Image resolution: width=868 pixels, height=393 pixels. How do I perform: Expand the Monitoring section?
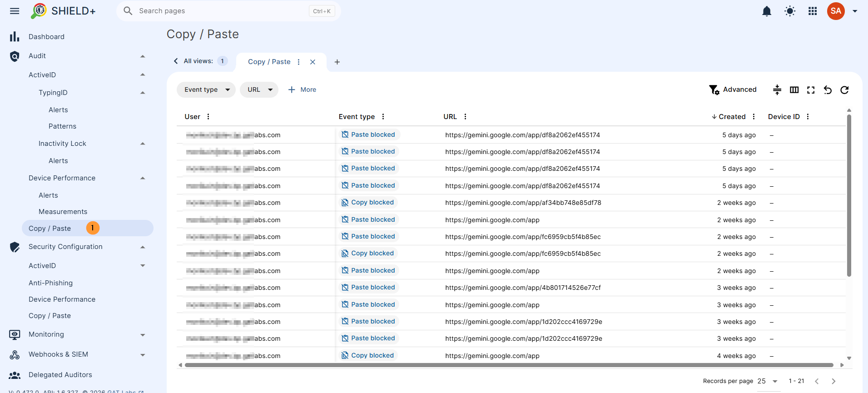coord(143,335)
